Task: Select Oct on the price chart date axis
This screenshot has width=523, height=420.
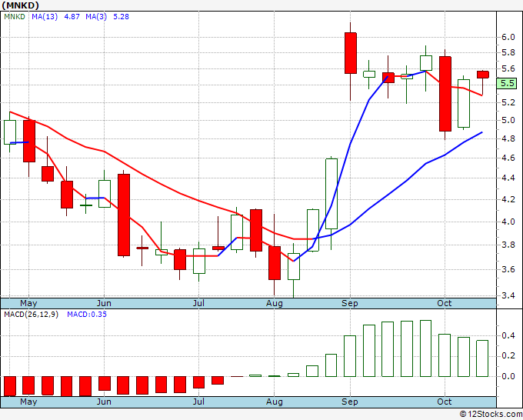Action: pos(445,304)
